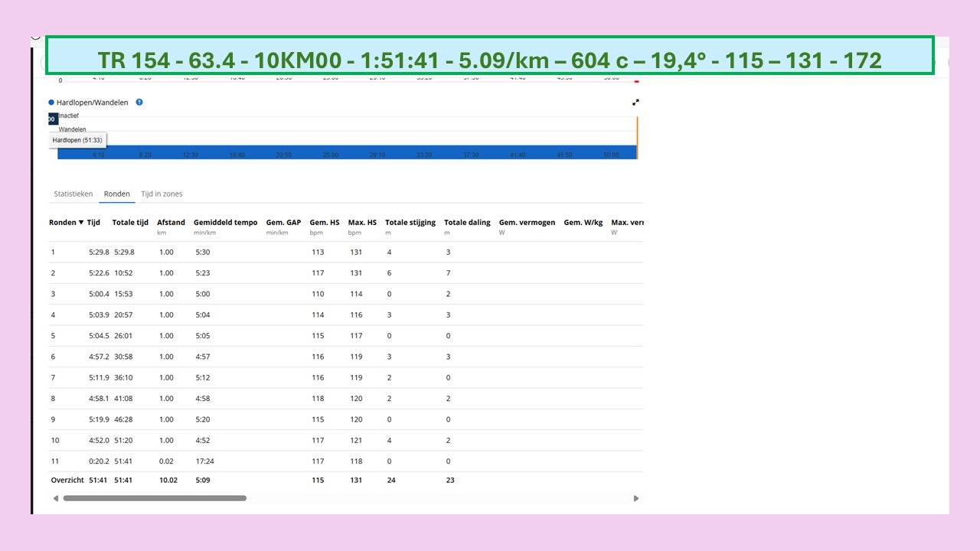Click the Totale stijging column header
The width and height of the screenshot is (980, 551).
(410, 223)
